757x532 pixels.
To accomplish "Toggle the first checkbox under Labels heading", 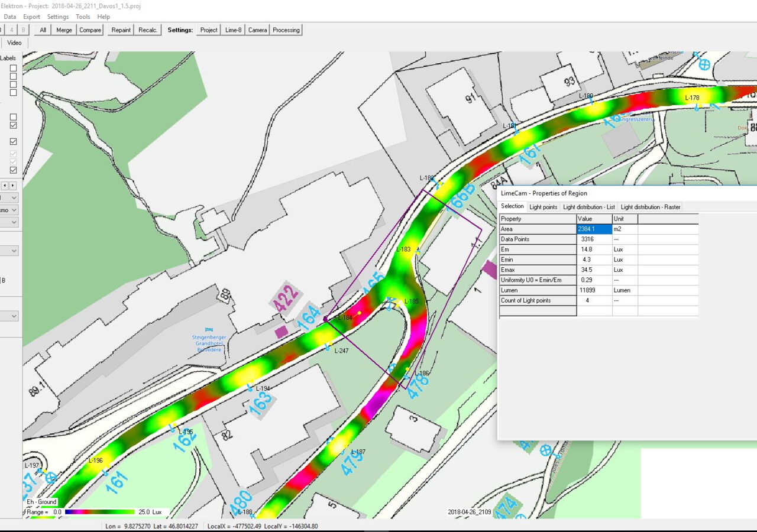I will point(13,68).
